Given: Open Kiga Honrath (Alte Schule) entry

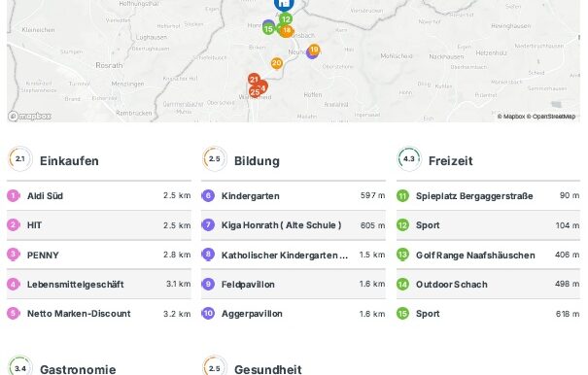Looking at the screenshot, I should (294, 225).
